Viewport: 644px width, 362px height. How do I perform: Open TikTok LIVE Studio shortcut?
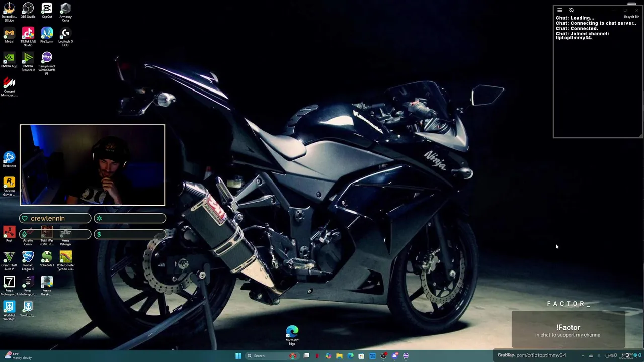pos(28,37)
